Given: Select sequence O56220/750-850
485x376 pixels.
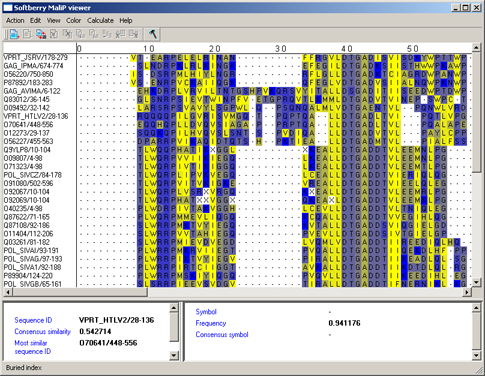Looking at the screenshot, I should (x=28, y=74).
